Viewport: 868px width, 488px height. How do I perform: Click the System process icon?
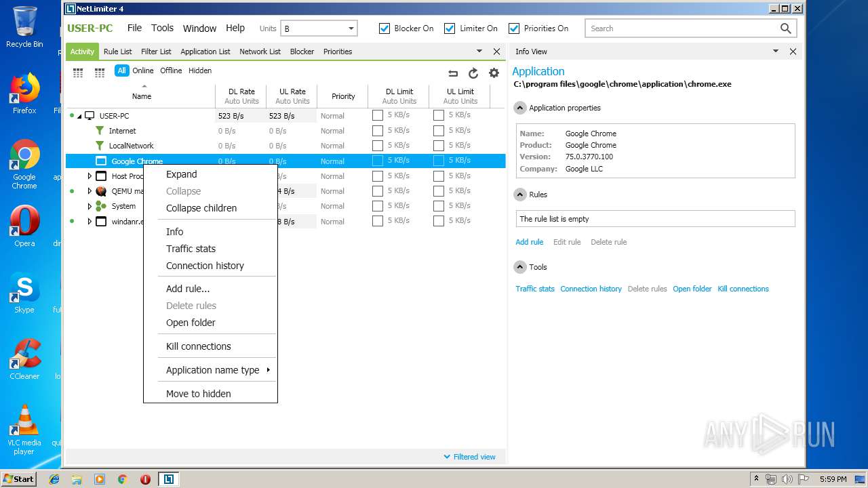point(101,206)
